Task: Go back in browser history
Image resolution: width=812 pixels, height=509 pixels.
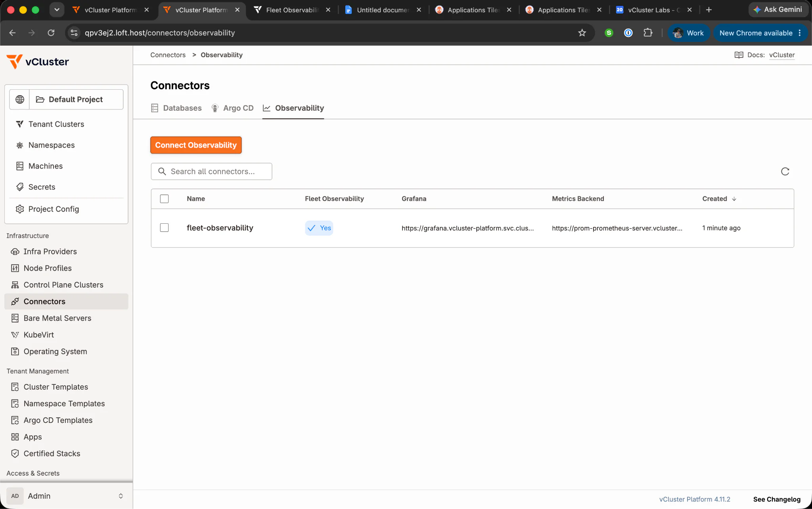Action: (x=12, y=33)
